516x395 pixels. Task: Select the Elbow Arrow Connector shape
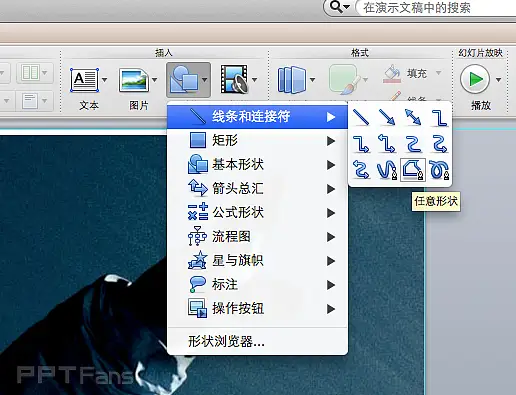[361, 144]
